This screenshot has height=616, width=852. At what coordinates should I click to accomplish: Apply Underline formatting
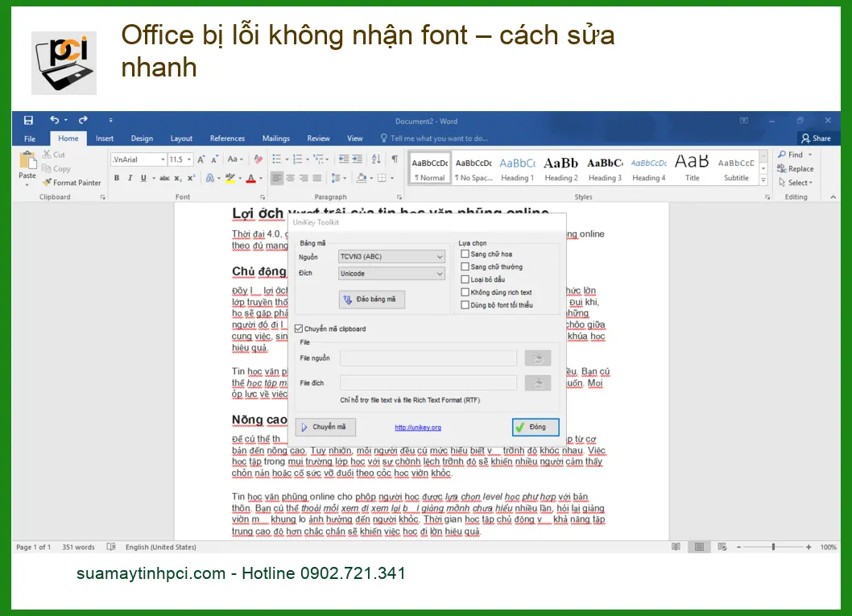coord(143,178)
